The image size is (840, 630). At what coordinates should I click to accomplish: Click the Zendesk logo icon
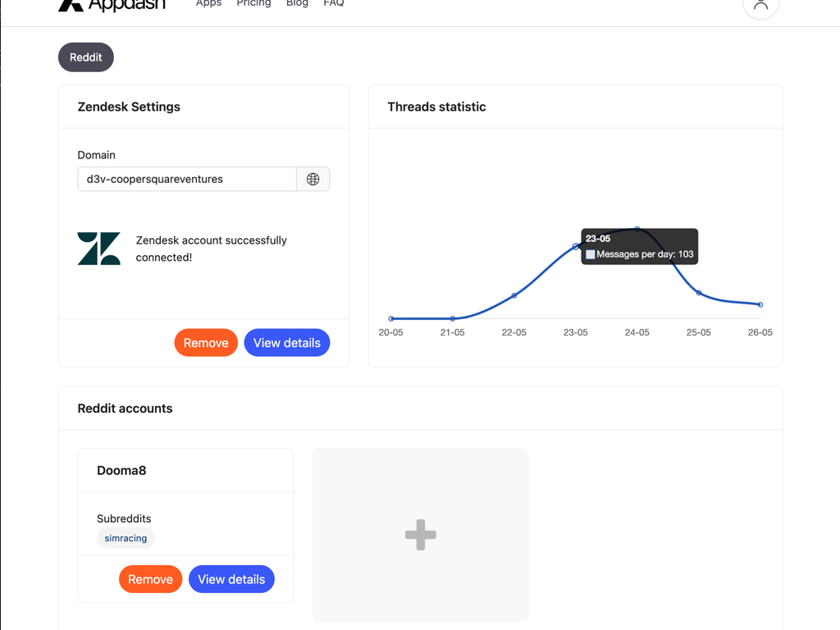click(98, 249)
